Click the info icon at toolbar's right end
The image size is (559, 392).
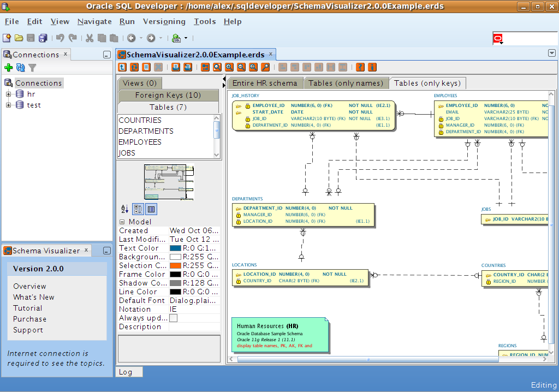coord(372,67)
